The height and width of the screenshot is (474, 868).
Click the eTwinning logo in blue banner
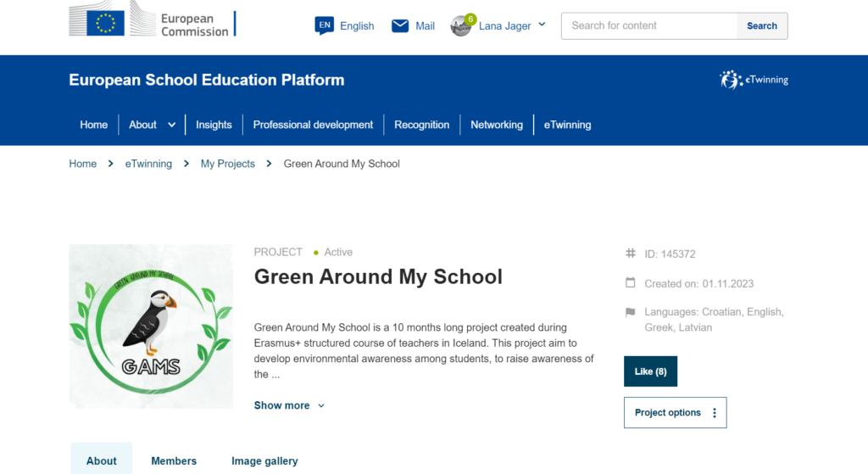coord(754,80)
